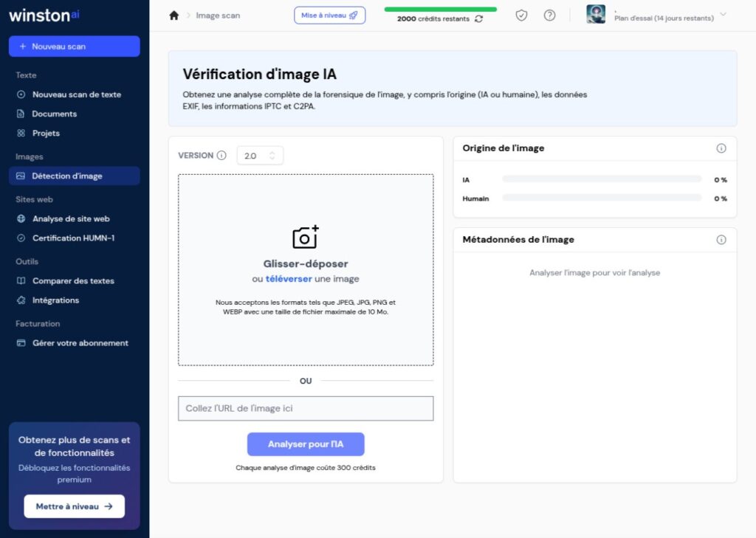This screenshot has height=538, width=756.
Task: Go to Nouveau scan de texte
Action: point(76,94)
